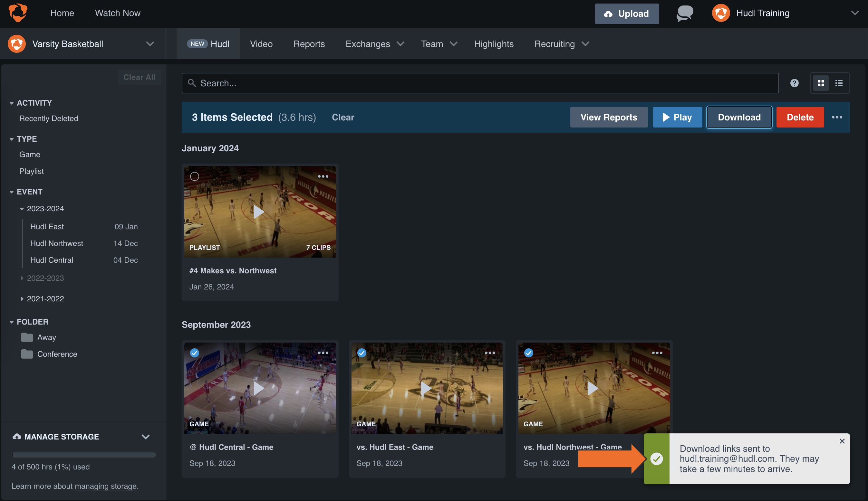The image size is (868, 501).
Task: Open options menu for vs. Hudl Northwest game
Action: pos(657,353)
